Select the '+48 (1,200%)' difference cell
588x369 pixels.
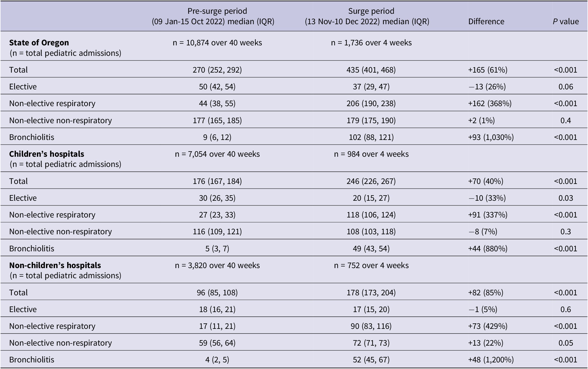491,360
